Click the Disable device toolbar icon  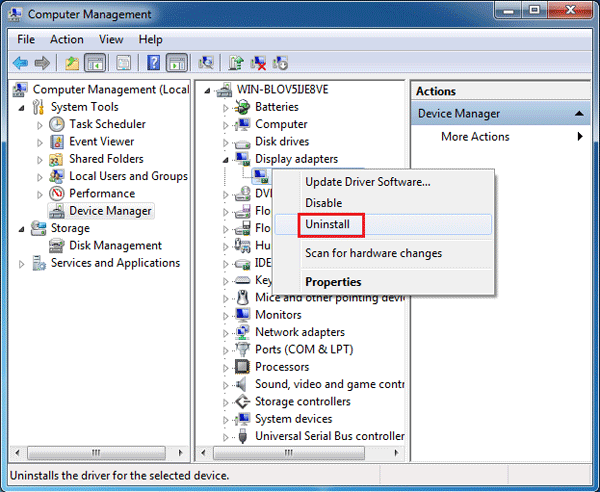point(280,63)
